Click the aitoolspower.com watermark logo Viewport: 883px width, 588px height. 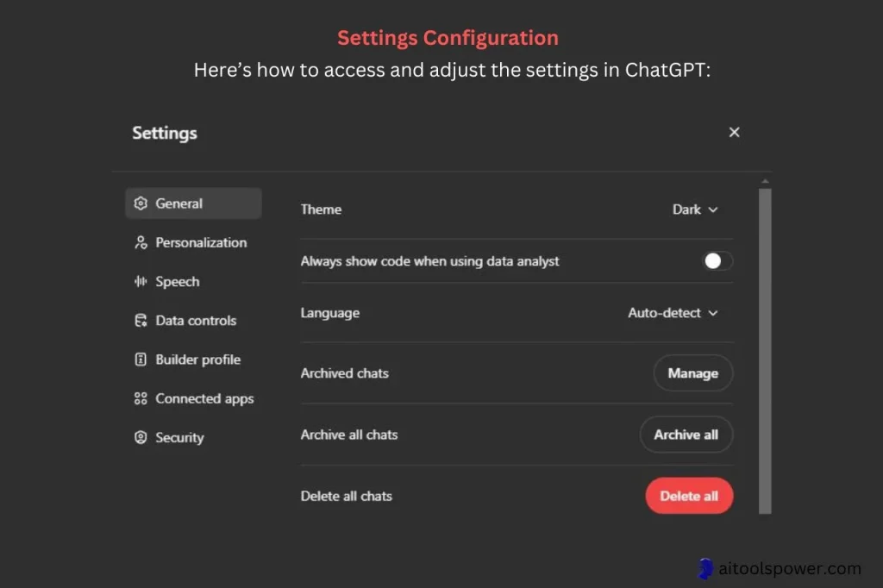705,569
